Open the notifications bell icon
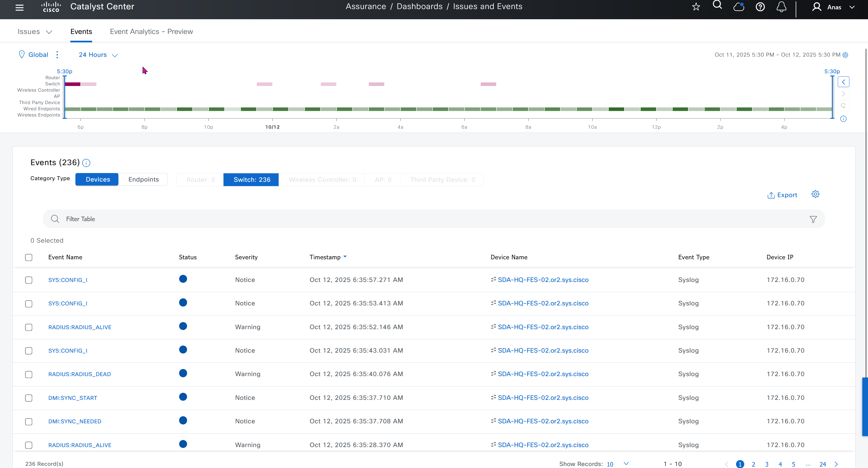The height and width of the screenshot is (468, 868). tap(782, 7)
